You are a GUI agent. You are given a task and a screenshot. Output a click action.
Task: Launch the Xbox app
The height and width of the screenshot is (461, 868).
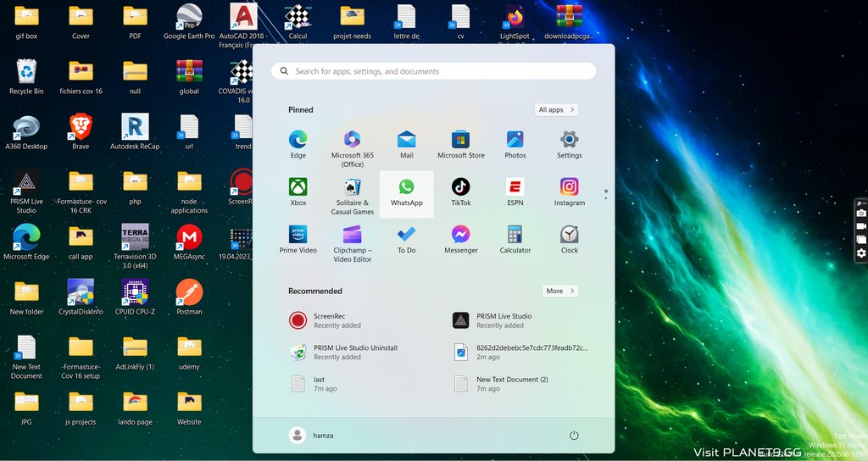coord(298,192)
